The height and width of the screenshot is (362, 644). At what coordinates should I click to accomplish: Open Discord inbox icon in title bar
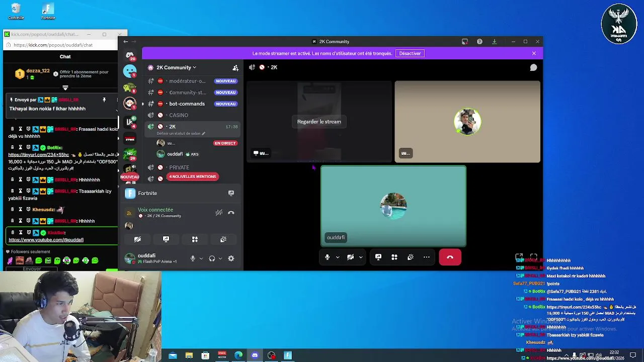point(465,42)
